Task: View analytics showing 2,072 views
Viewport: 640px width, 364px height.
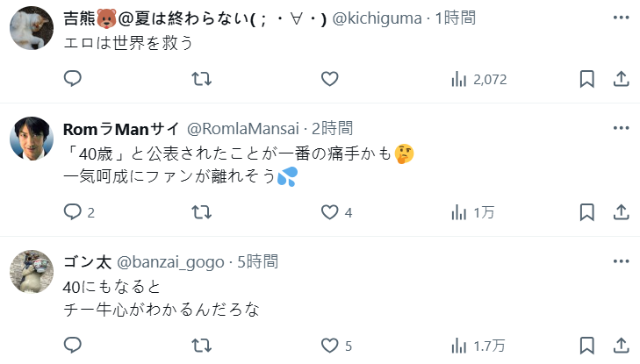Action: coord(478,79)
